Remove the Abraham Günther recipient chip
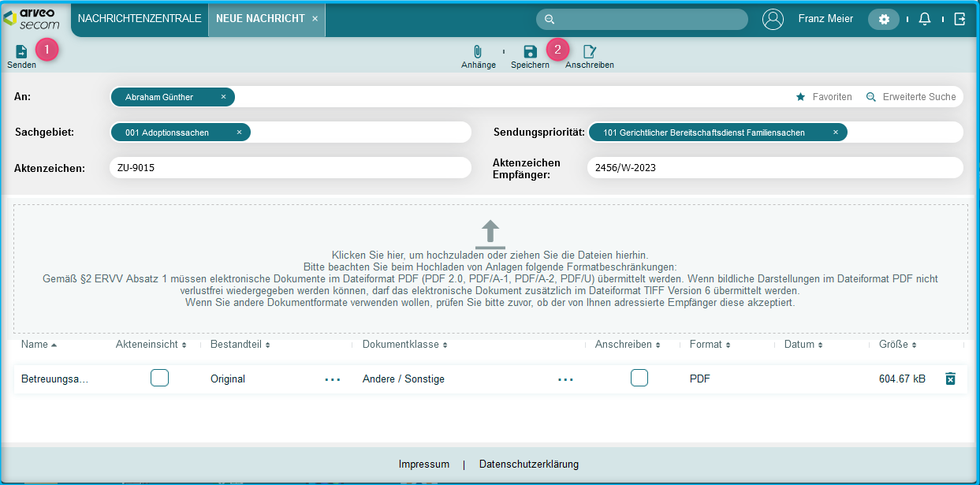Viewport: 980px width, 485px height. (223, 97)
